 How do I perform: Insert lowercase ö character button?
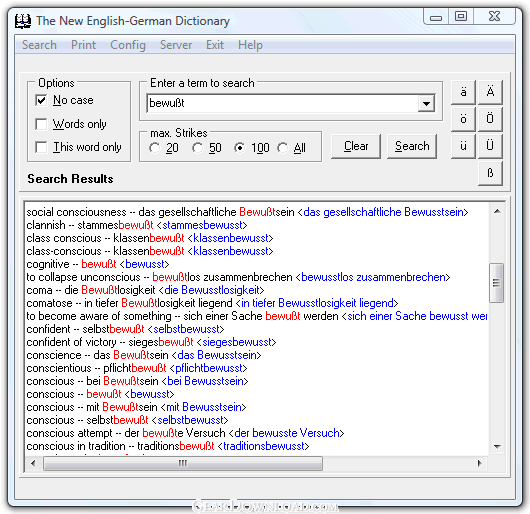(463, 119)
